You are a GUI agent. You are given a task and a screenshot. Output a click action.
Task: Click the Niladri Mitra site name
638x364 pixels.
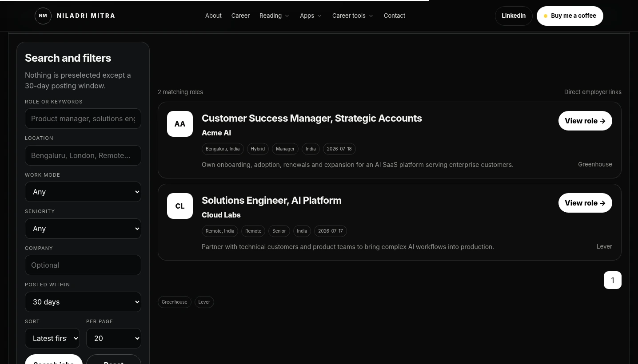click(x=86, y=16)
